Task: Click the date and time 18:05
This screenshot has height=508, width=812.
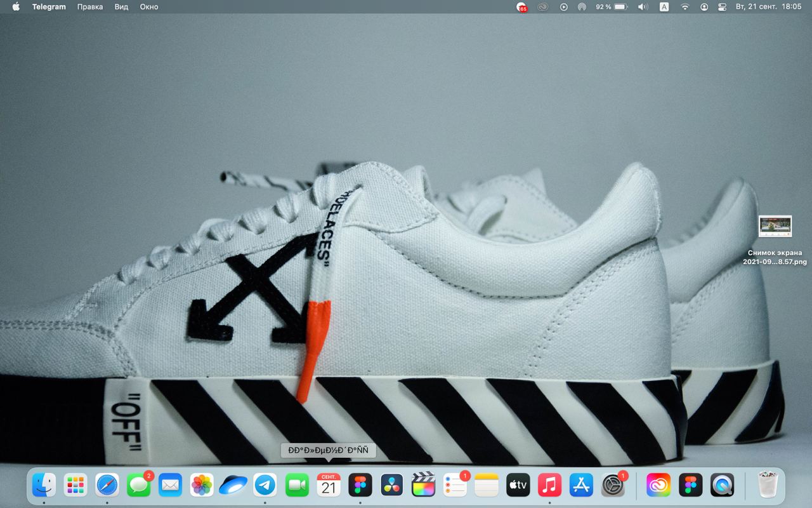Action: tap(768, 6)
